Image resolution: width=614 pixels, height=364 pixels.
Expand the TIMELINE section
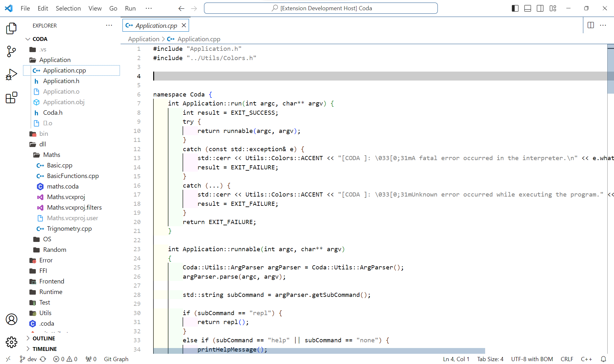pyautogui.click(x=72, y=349)
